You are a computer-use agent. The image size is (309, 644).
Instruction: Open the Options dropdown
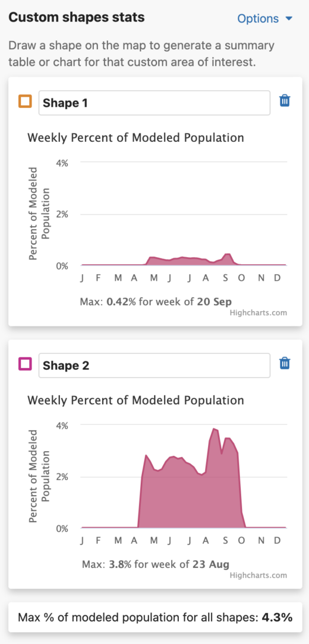tap(264, 19)
